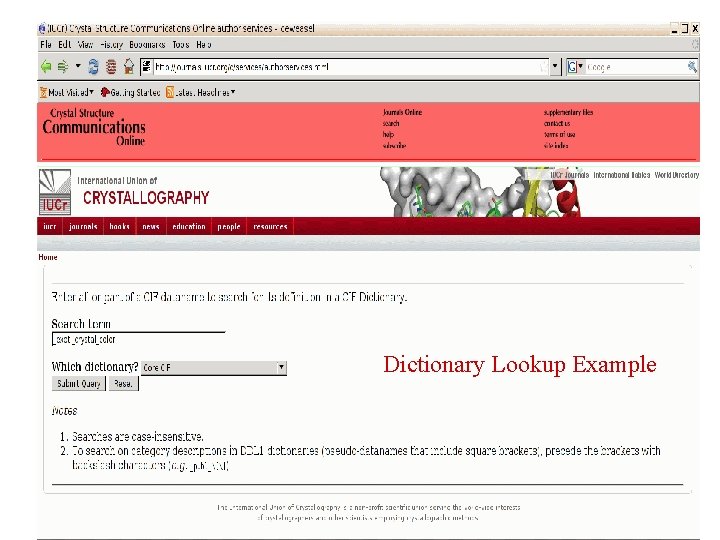Screen dimensions: 720x540
Task: Open the Latest Headlines feed dropdown
Action: click(201, 92)
